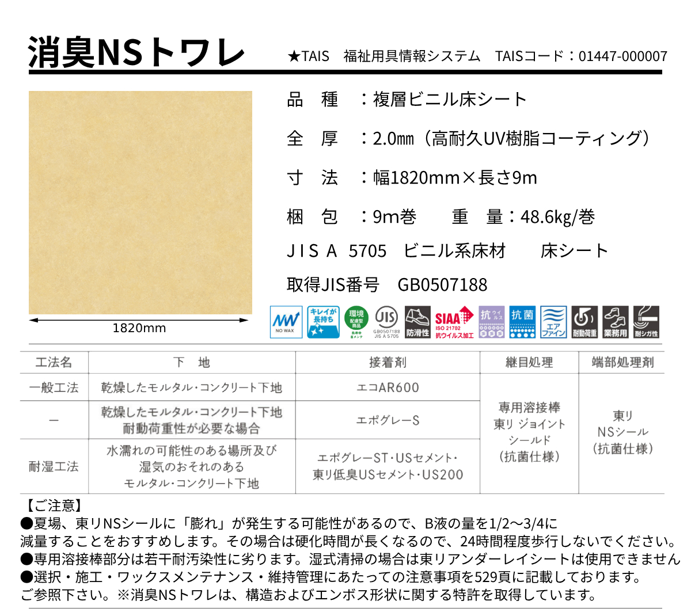Click the 東リ NSシール edge treatment cell

pos(622,432)
